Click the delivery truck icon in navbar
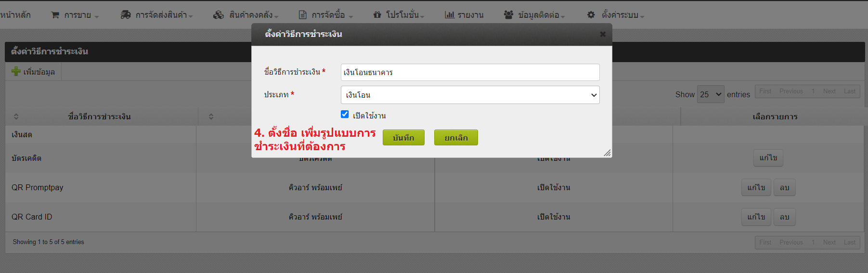The width and height of the screenshot is (868, 273). [126, 15]
